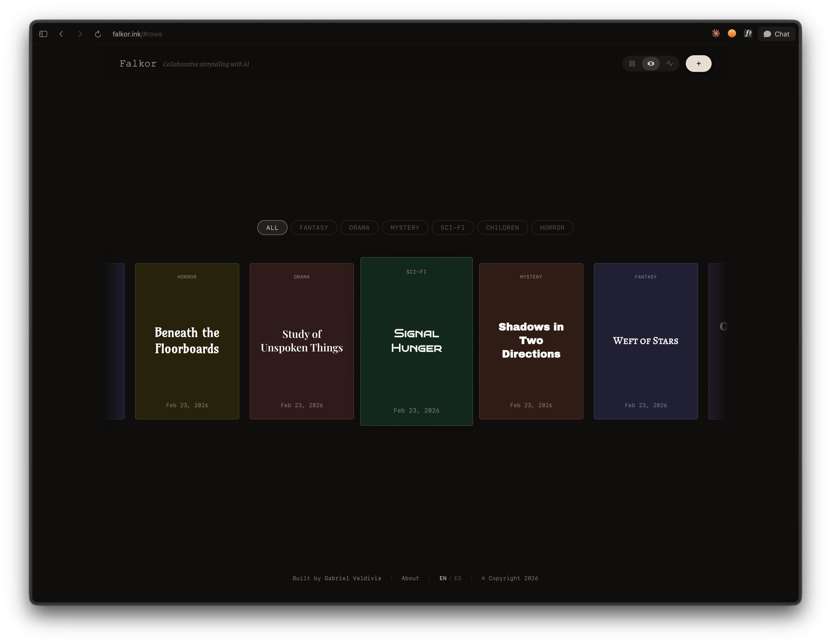This screenshot has height=644, width=831.
Task: Select the carousel view icon
Action: [651, 64]
